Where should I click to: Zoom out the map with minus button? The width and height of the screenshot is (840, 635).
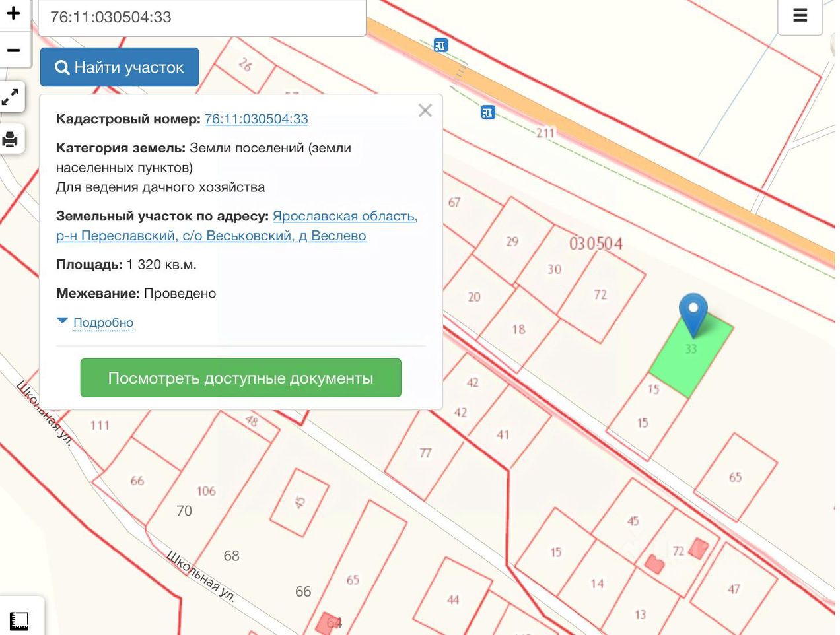pos(14,50)
